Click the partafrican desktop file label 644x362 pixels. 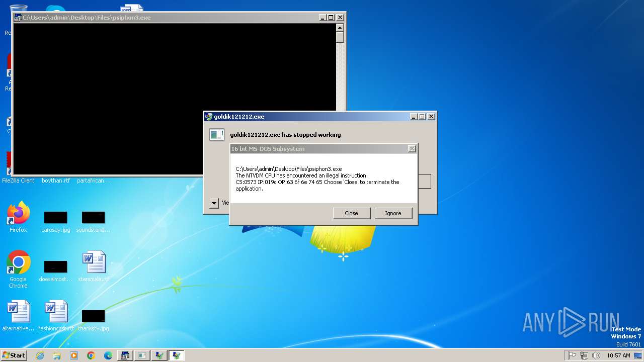tap(93, 180)
